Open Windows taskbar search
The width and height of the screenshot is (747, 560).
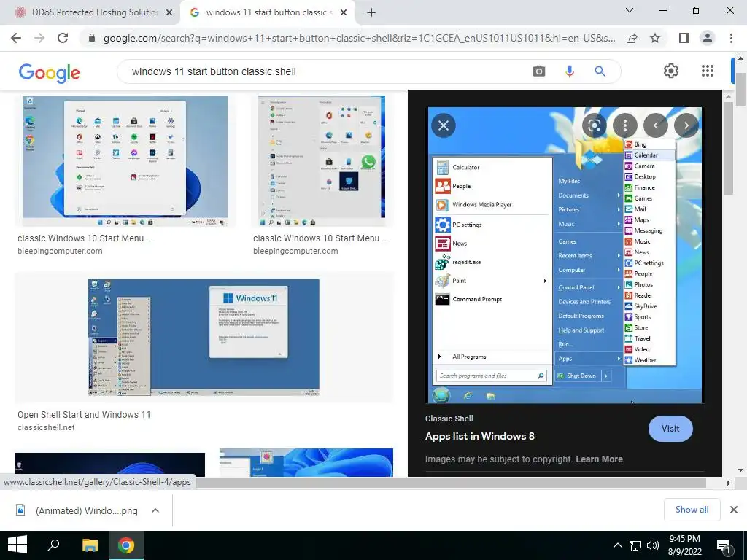(53, 545)
